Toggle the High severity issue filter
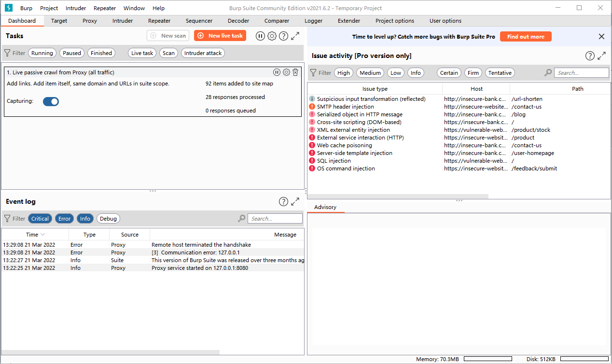 [344, 73]
